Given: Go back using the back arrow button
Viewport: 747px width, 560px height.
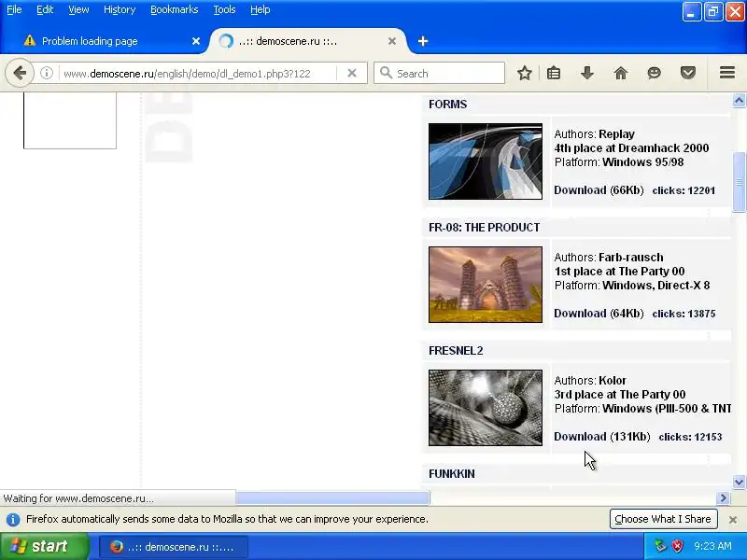Looking at the screenshot, I should click(x=20, y=74).
